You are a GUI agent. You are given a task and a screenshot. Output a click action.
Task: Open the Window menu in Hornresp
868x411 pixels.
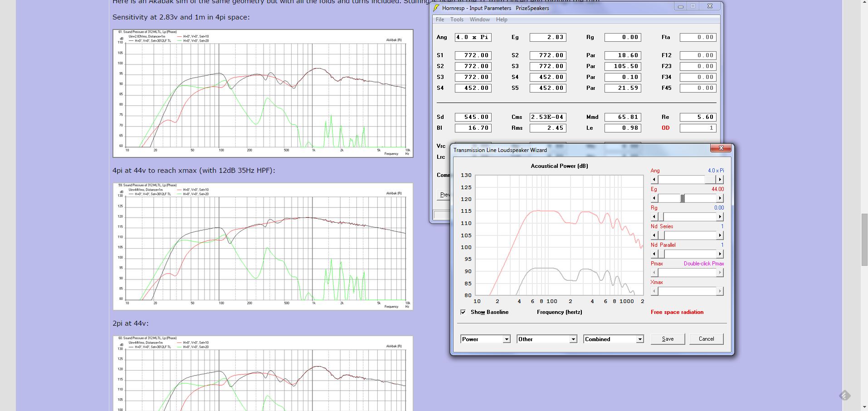pos(479,20)
